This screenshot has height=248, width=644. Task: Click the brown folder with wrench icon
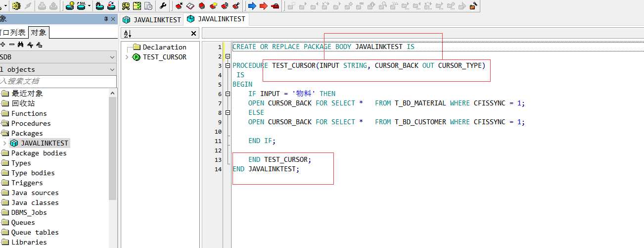click(x=473, y=6)
